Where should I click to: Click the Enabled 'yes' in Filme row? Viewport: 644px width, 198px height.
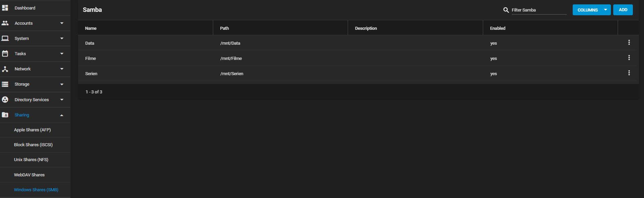493,59
